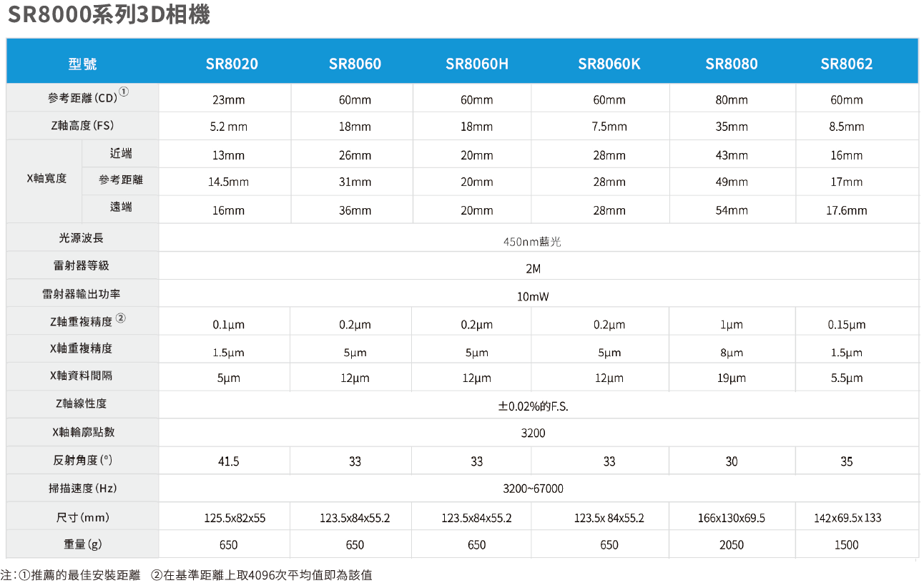Click the 5.5µm data interval value
The width and height of the screenshot is (924, 583).
[847, 378]
